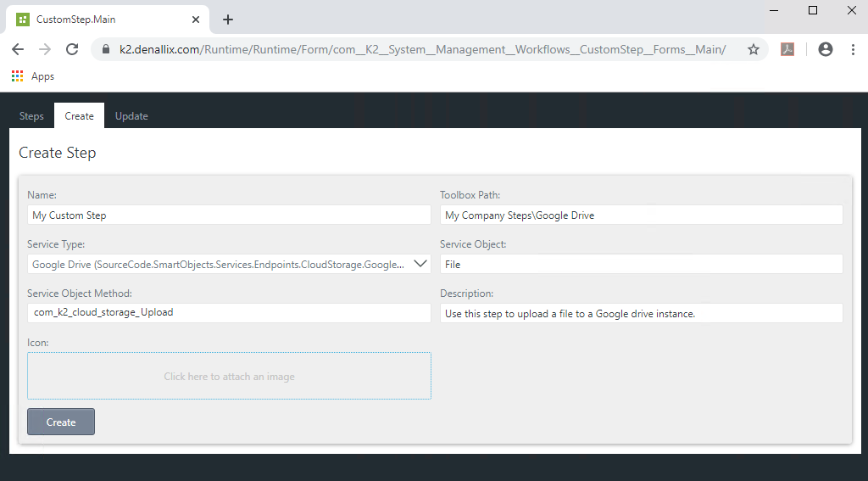Click the Icon label
Viewport: 868px width, 481px height.
[x=37, y=343]
